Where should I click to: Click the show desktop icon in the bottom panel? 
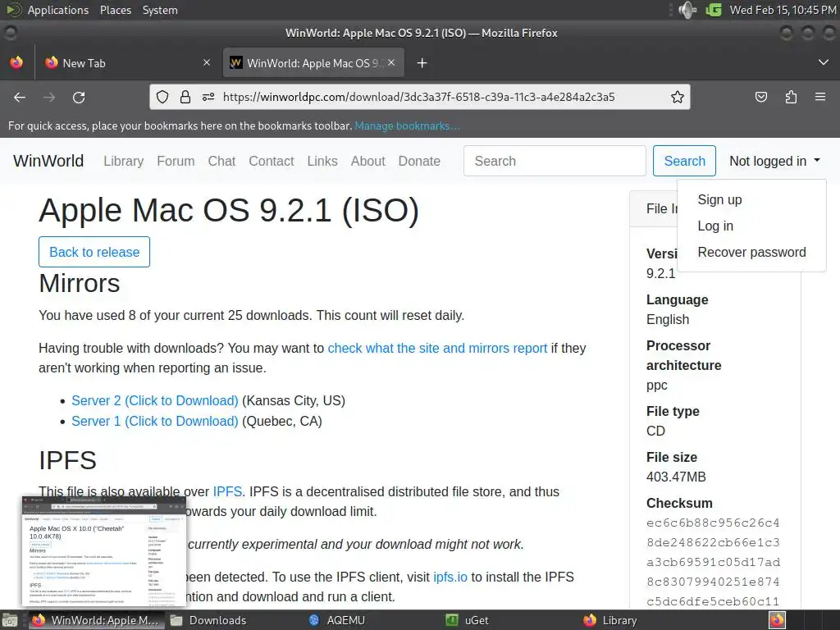[x=10, y=620]
